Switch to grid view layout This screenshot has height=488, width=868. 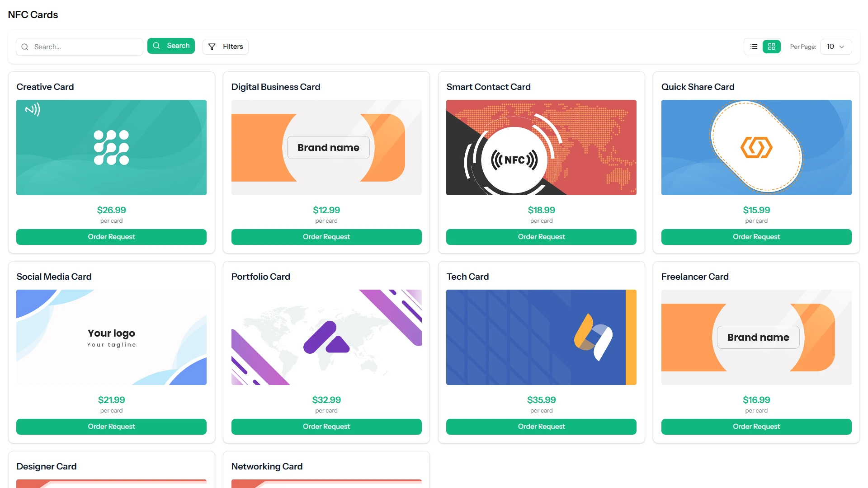tap(772, 47)
